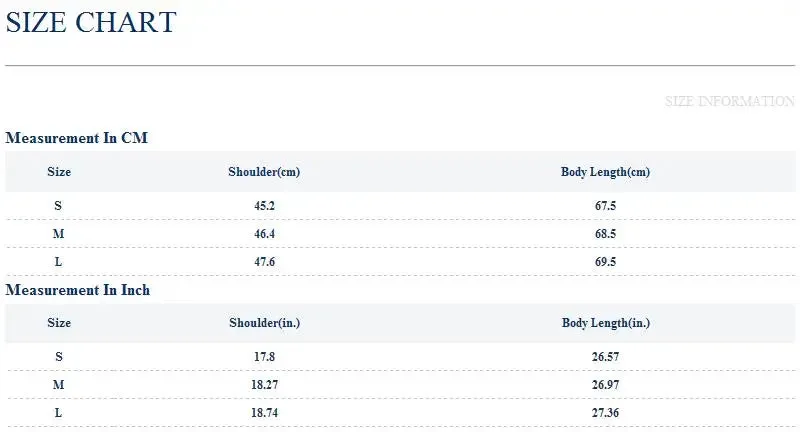Click the 27.36 body length inch value
The width and height of the screenshot is (800, 432).
[x=605, y=412]
